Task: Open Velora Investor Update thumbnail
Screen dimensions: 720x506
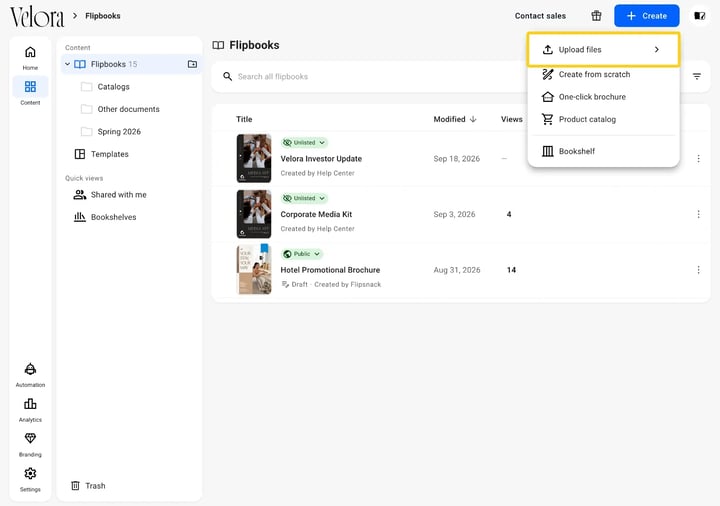Action: 254,158
